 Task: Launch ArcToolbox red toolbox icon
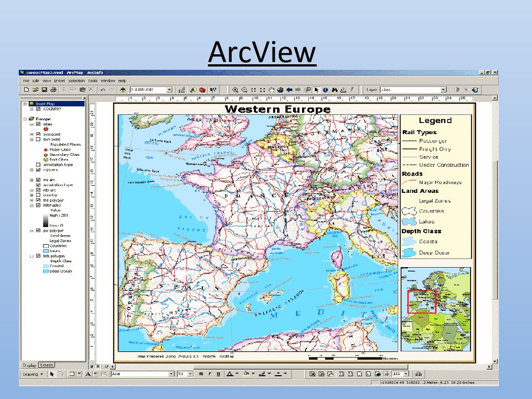202,90
